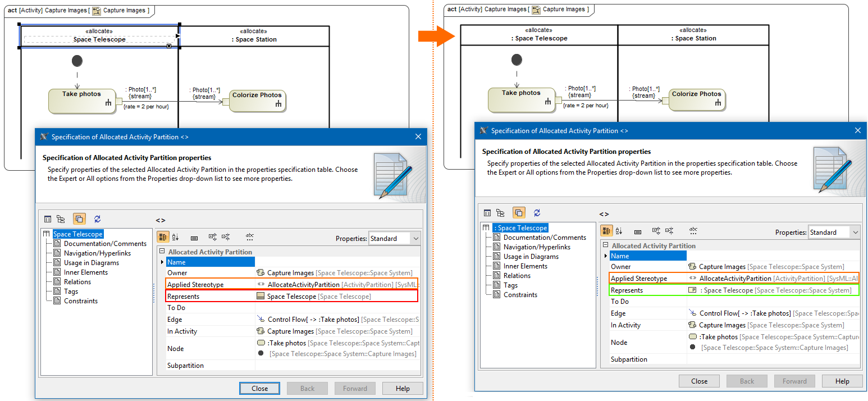Image resolution: width=868 pixels, height=401 pixels.
Task: Select Relations node in red-boxed Represents dialog
Action: pyautogui.click(x=77, y=282)
